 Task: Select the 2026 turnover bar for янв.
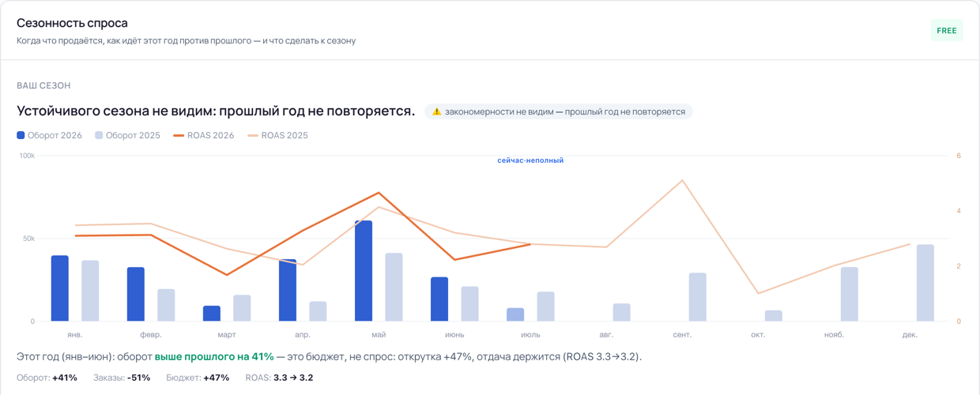pos(60,288)
